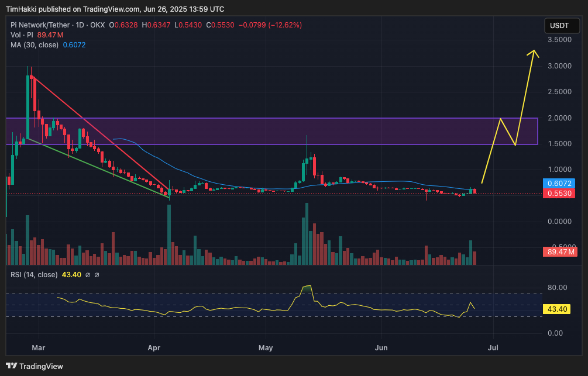Click the Apr label on time axis
The image size is (588, 376).
154,348
